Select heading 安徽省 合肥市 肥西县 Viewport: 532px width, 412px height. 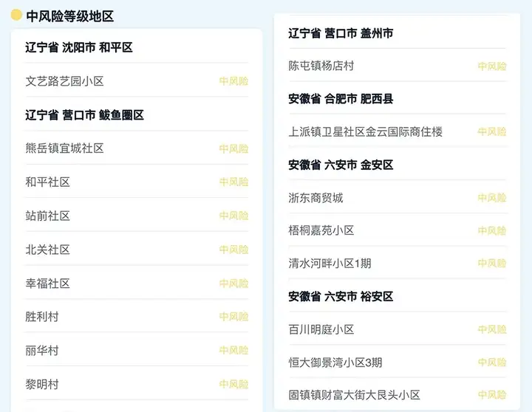click(341, 99)
